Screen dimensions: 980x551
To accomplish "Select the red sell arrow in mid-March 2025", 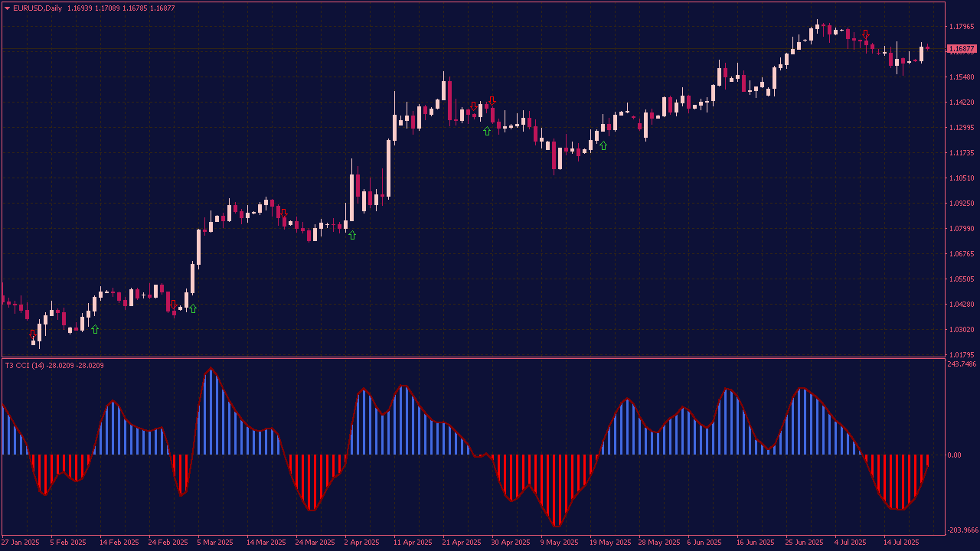I will tap(283, 214).
